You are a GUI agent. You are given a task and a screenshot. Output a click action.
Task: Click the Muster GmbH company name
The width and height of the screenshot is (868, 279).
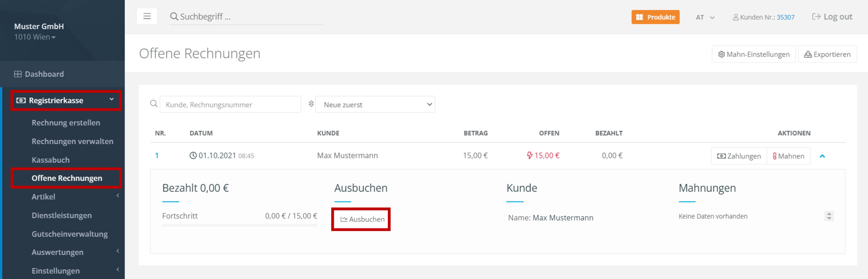[39, 26]
